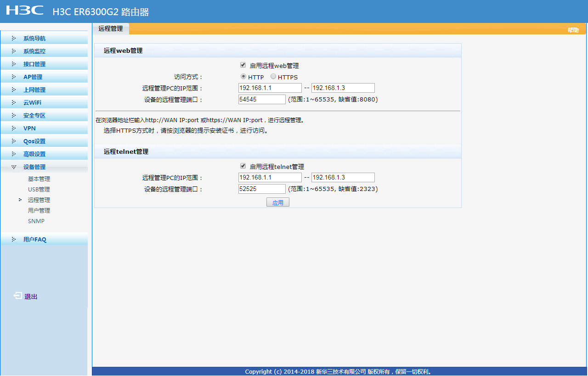Select the HTTP access method
Viewport: 588px width, 376px height.
pos(243,77)
